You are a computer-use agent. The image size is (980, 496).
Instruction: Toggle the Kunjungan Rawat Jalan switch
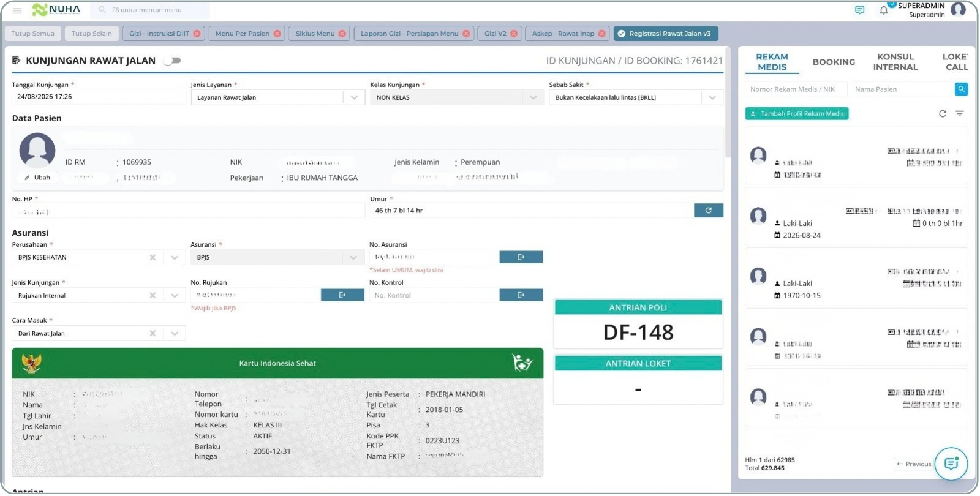[x=173, y=61]
